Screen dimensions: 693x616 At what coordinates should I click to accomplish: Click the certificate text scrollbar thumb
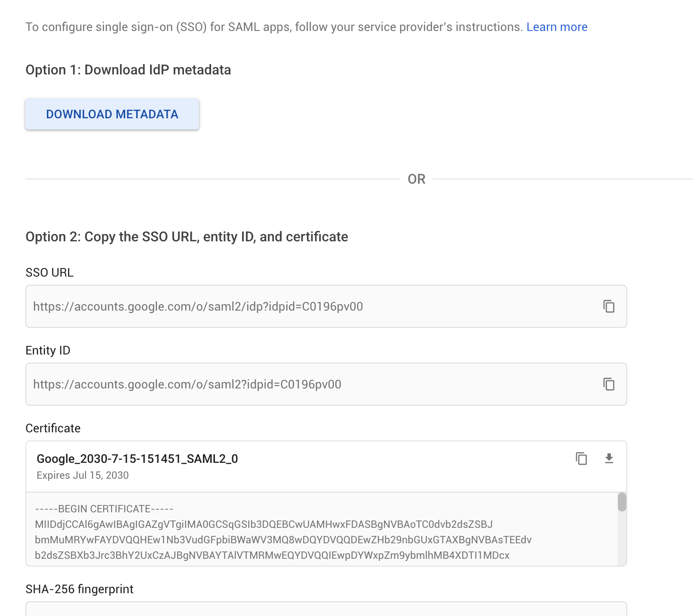622,502
